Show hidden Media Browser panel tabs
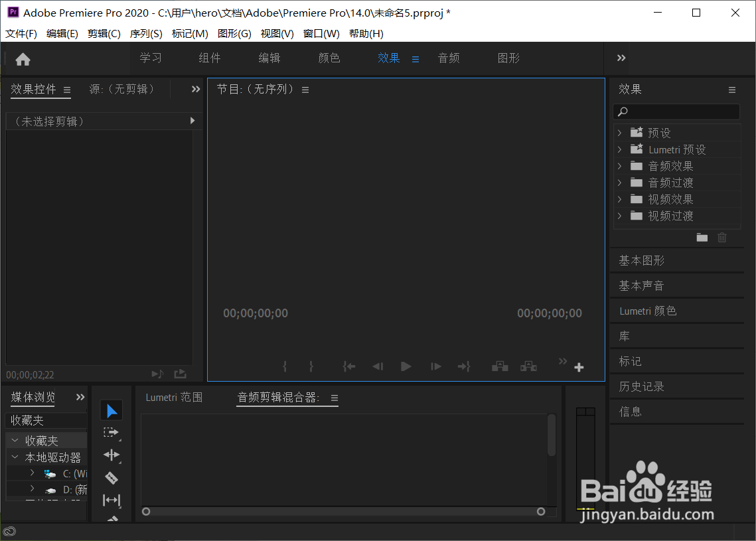 click(80, 397)
